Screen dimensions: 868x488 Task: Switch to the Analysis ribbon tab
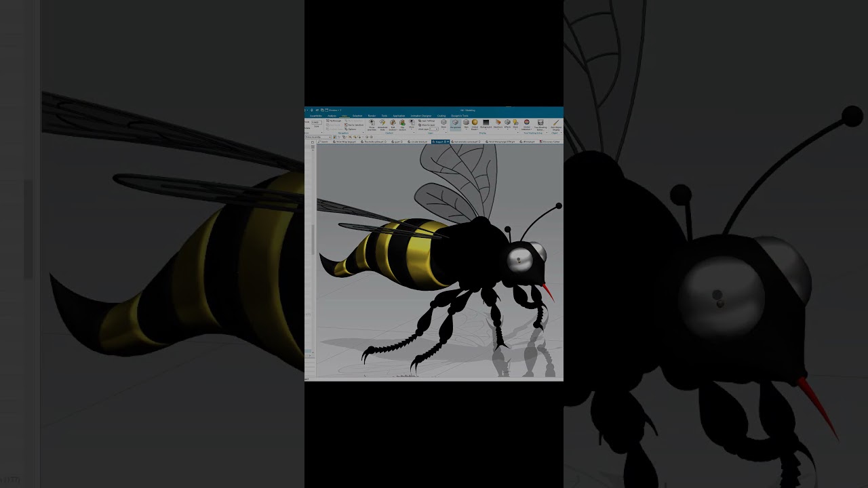[x=332, y=116]
